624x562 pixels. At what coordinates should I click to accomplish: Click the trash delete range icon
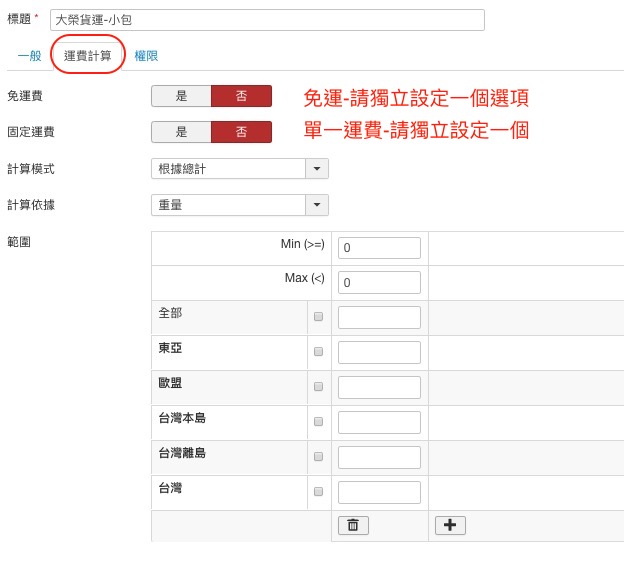(x=353, y=525)
